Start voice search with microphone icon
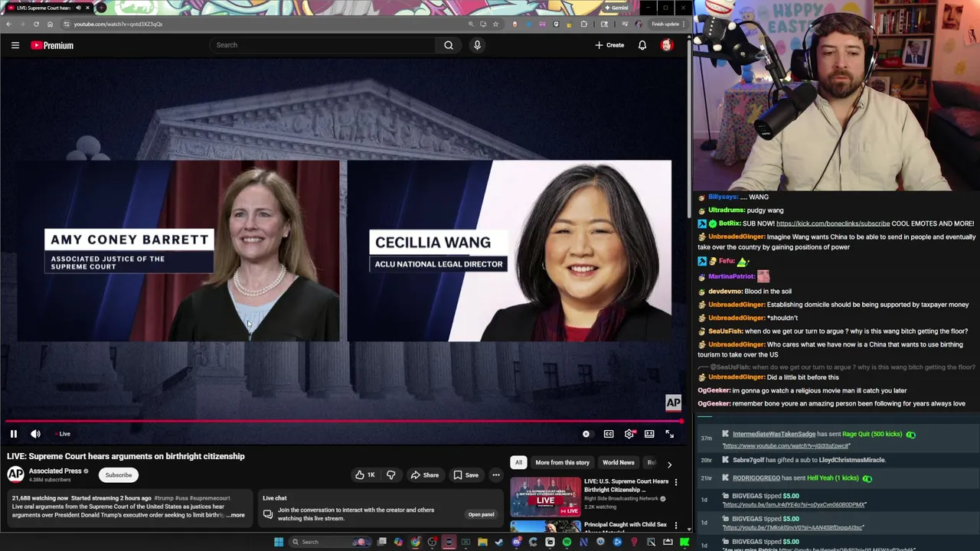Viewport: 980px width, 551px height. (x=477, y=45)
